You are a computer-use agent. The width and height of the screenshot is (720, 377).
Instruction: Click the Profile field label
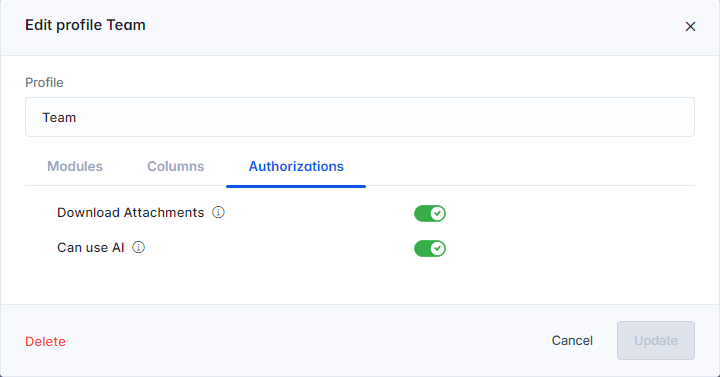pyautogui.click(x=44, y=83)
